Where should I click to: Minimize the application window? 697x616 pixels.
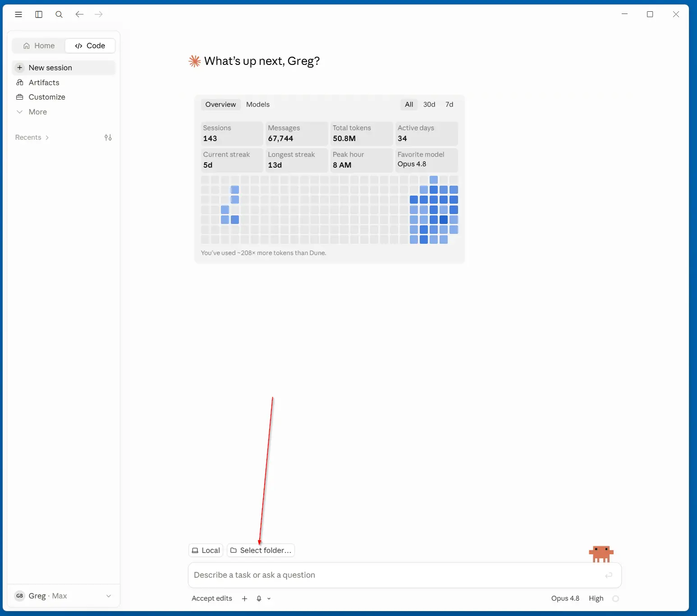[624, 14]
